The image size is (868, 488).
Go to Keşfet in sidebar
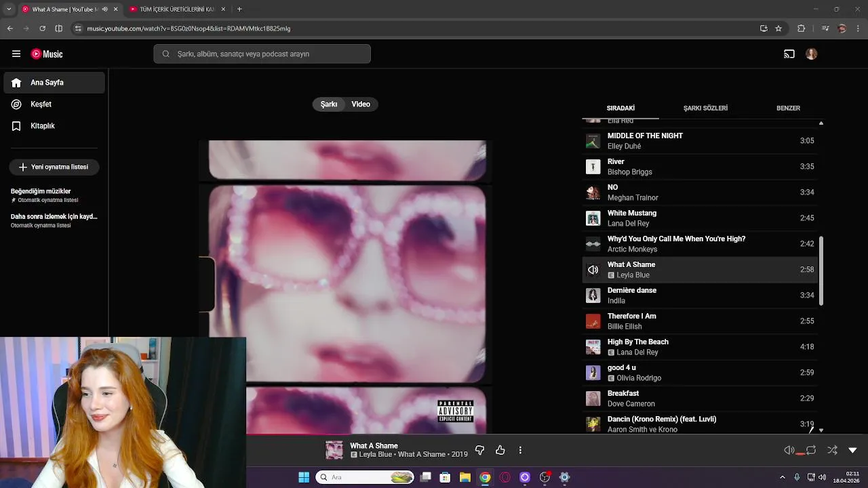(54, 104)
